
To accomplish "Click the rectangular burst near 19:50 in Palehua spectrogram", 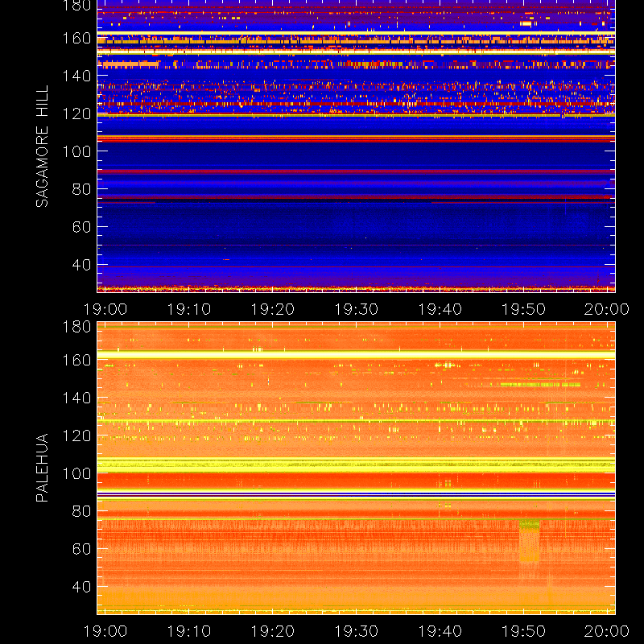I will tap(529, 541).
